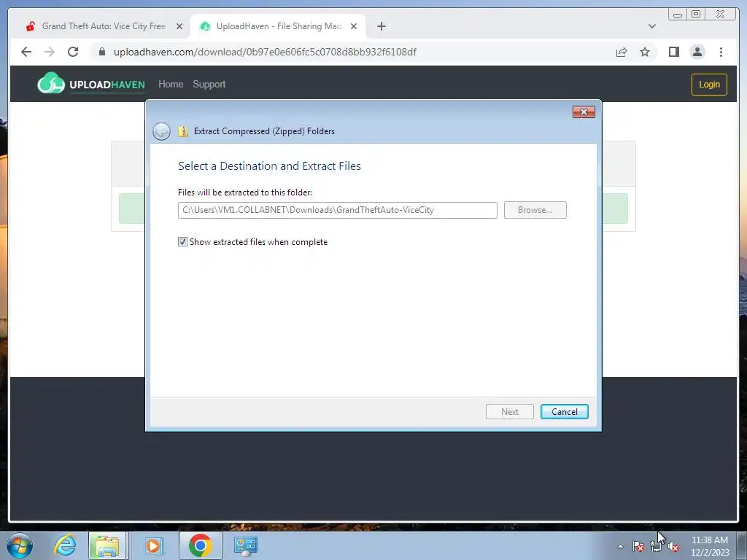
Task: Share this page icon in address bar
Action: [622, 52]
